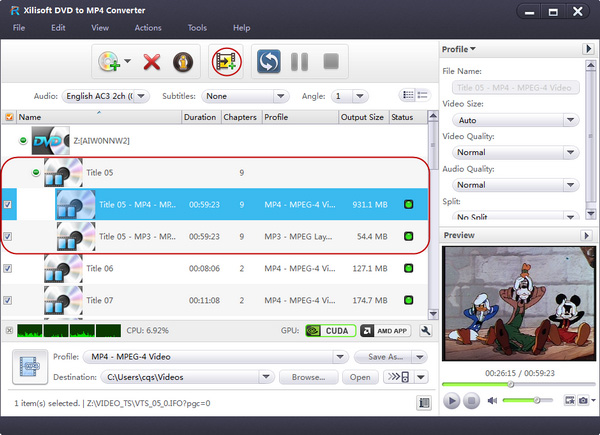Click the file list scrollbar down arrow
The image size is (600, 435).
tap(433, 314)
